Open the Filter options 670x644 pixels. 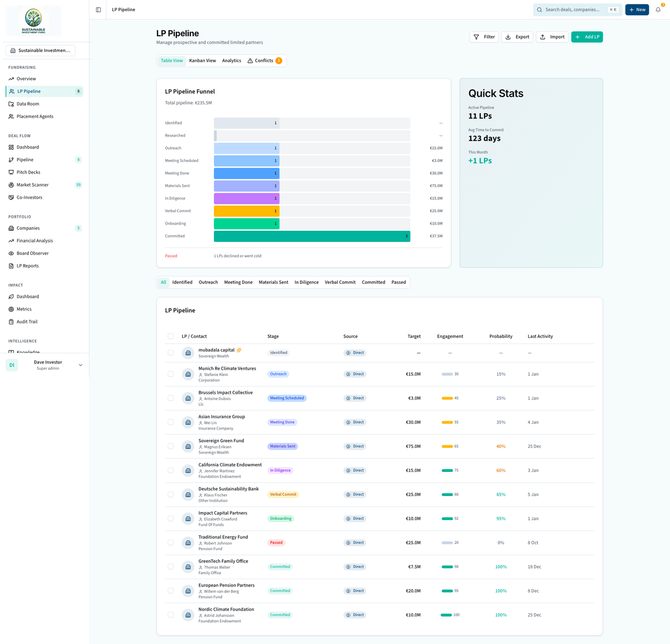pos(484,37)
